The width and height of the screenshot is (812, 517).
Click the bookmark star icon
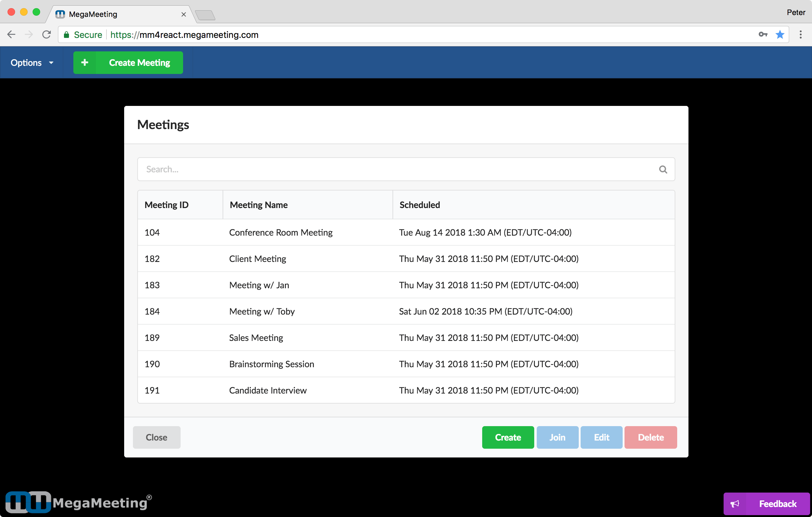[780, 34]
